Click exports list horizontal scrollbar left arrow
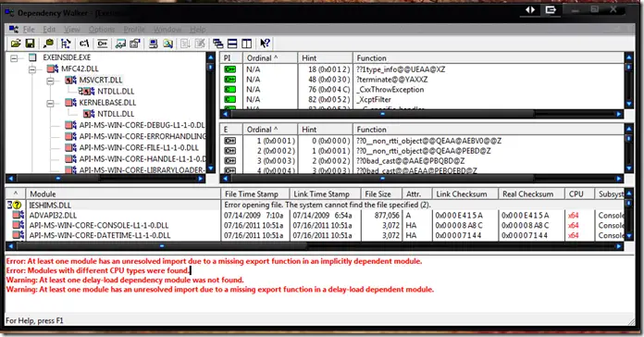 225,179
